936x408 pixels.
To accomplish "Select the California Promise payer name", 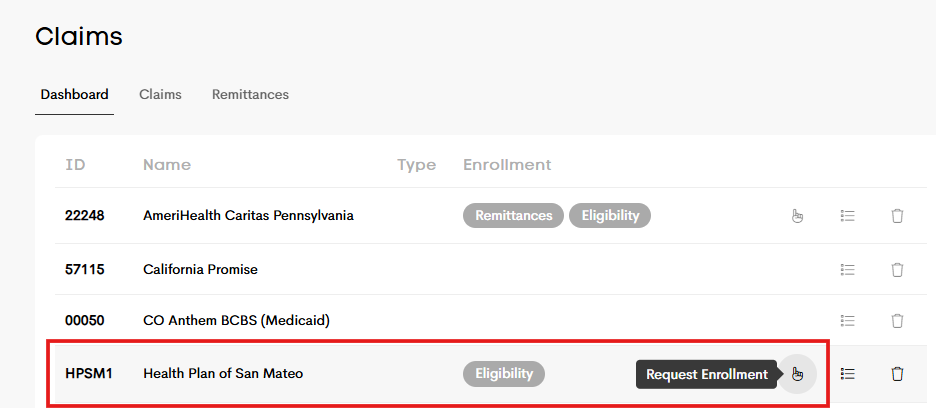I will [x=201, y=270].
